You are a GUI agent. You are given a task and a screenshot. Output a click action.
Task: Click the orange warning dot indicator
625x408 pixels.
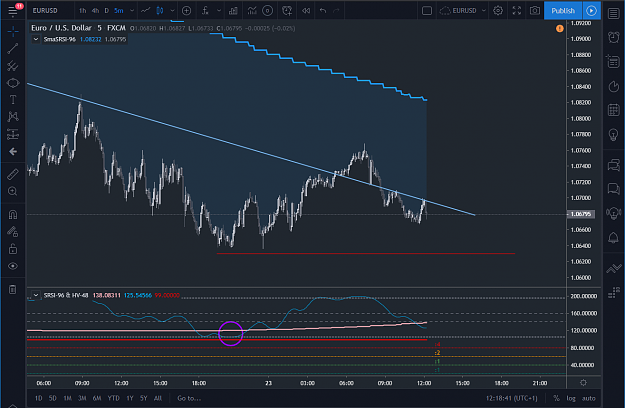560,28
